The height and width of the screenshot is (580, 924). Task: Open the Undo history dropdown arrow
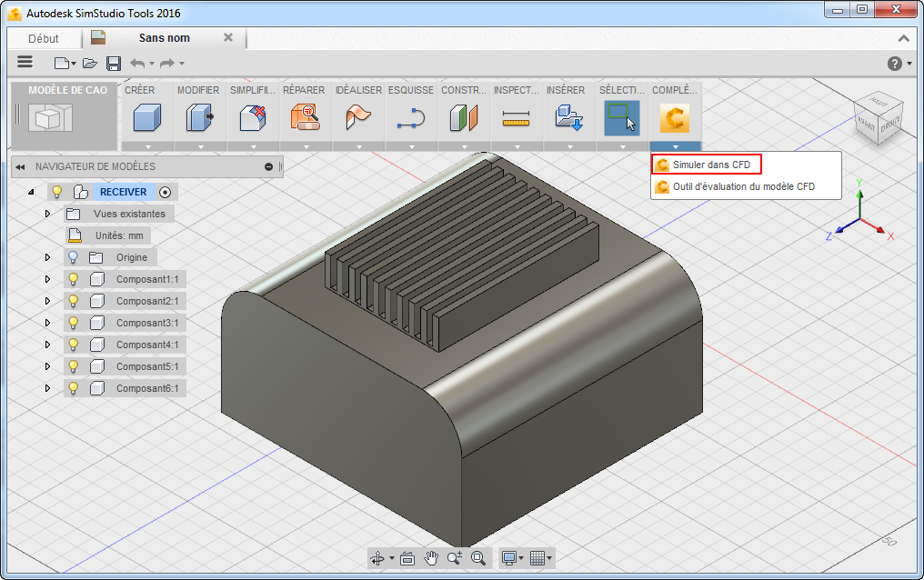tap(152, 64)
